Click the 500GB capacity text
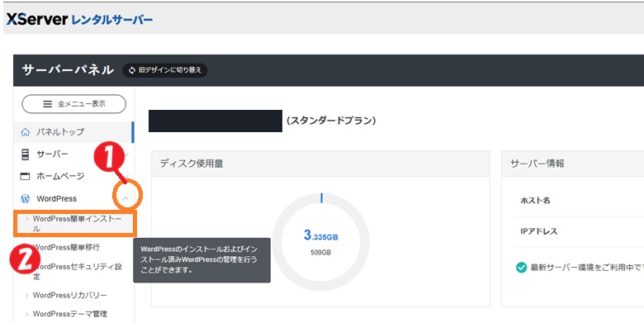 coord(321,252)
